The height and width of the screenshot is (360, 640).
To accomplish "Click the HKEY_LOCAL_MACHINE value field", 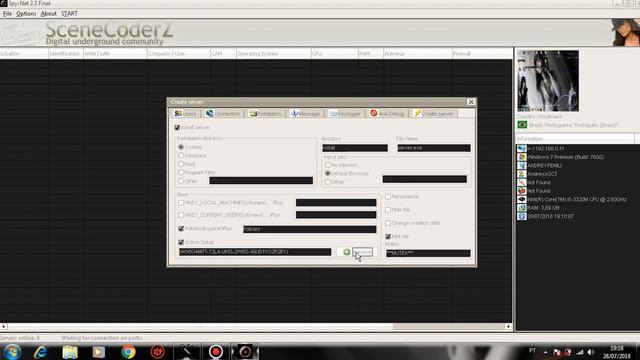I will coord(336,202).
